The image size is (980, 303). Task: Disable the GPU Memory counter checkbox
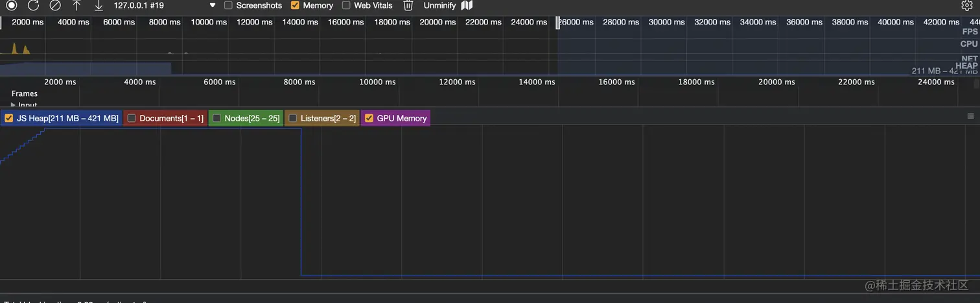[x=369, y=118]
